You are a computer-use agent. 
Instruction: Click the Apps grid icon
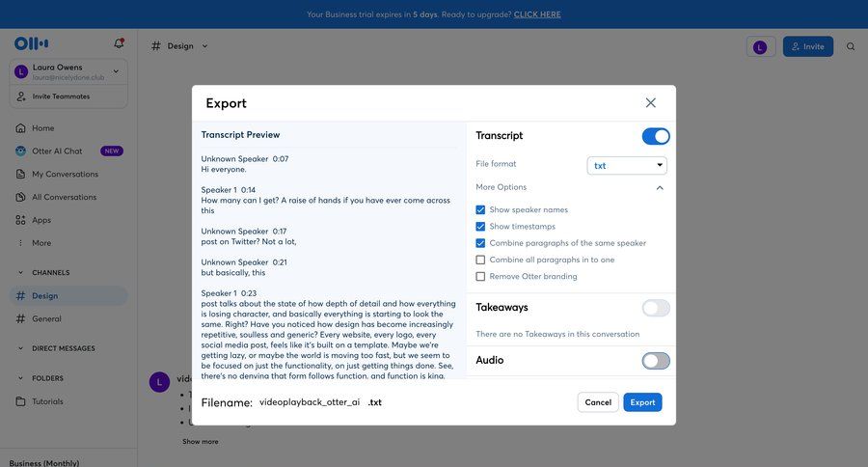tap(20, 220)
